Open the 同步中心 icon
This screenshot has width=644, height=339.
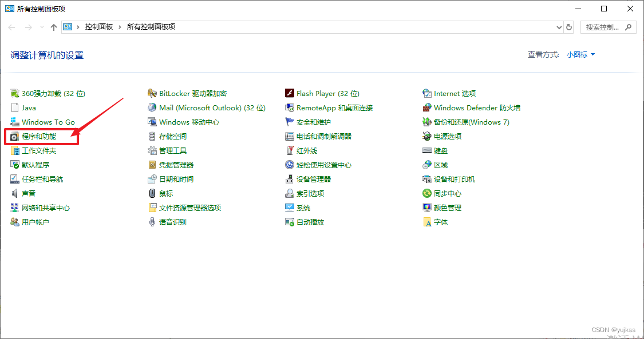point(427,193)
